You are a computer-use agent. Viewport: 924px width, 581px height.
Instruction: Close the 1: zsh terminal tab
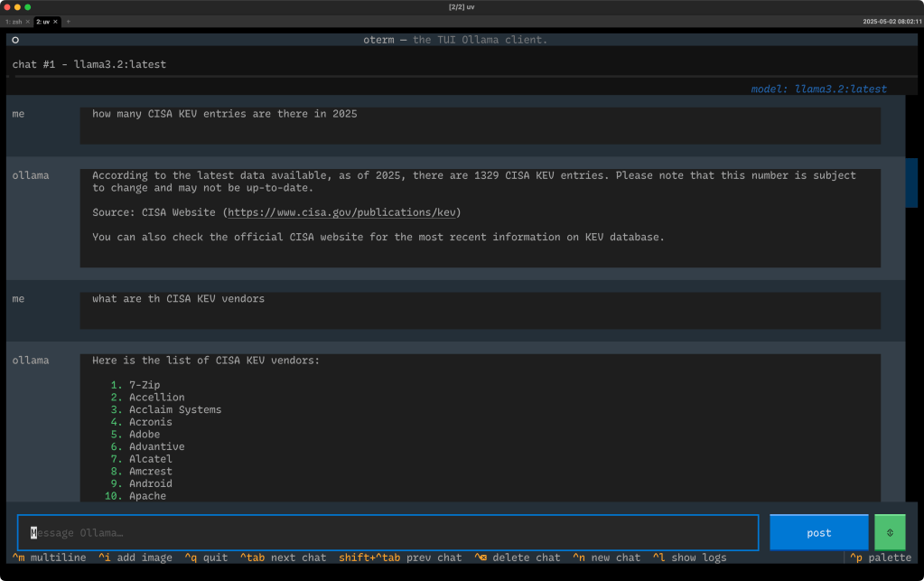[28, 21]
